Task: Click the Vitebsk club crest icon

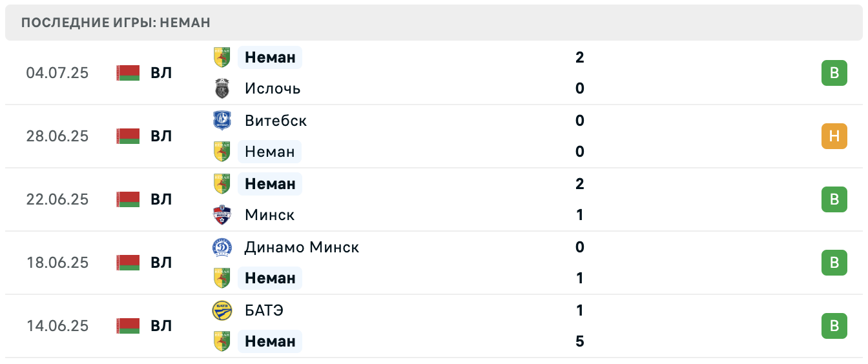Action: click(x=222, y=121)
